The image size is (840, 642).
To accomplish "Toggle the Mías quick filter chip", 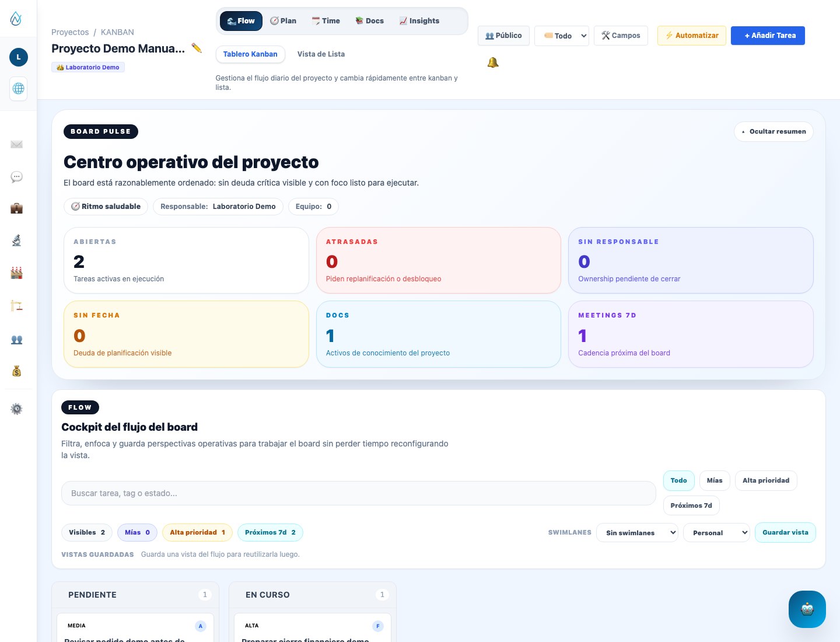I will [x=715, y=480].
